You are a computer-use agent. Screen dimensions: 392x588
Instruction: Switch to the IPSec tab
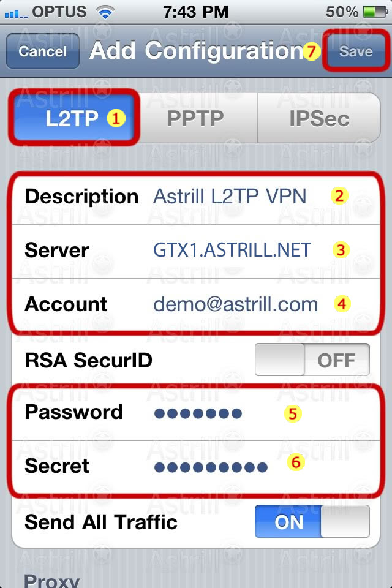pyautogui.click(x=319, y=118)
